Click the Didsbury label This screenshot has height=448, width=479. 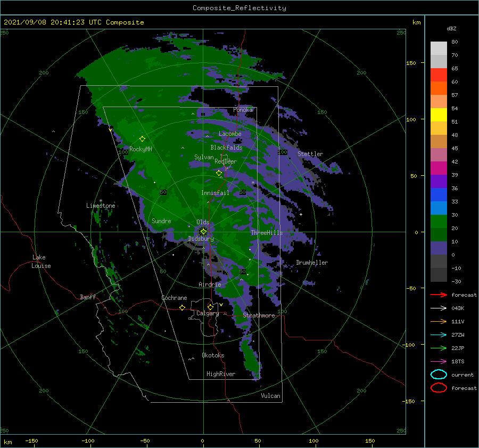tap(201, 239)
